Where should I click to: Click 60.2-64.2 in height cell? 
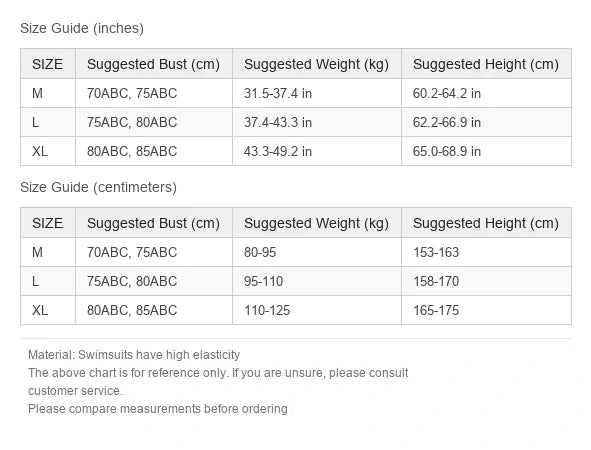pos(447,93)
